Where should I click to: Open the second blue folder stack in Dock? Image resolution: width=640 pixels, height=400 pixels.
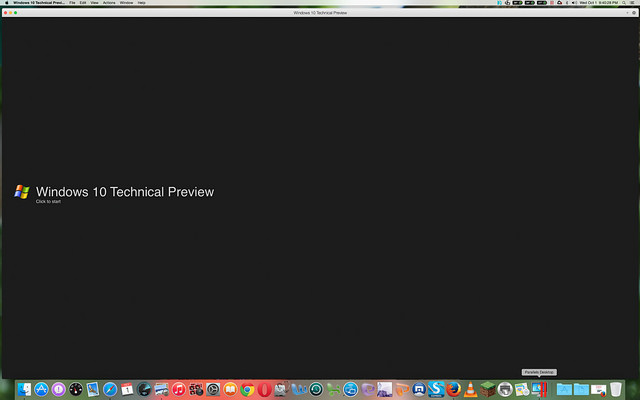[581, 389]
